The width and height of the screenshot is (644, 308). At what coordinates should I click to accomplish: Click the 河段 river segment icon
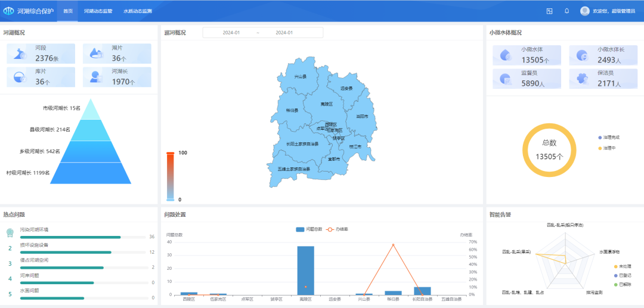coord(20,54)
